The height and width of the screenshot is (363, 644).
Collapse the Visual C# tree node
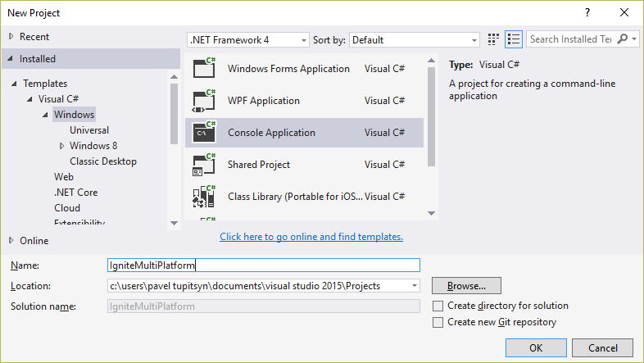coord(29,99)
